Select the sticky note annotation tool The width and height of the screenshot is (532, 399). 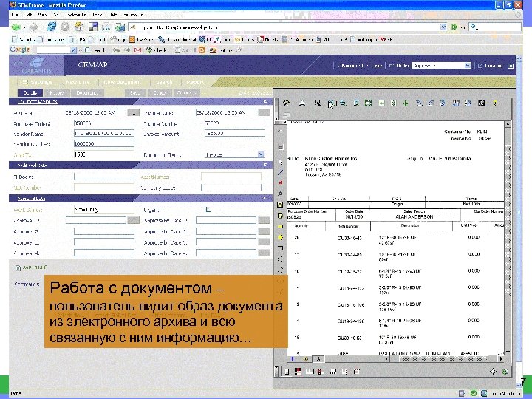[280, 216]
